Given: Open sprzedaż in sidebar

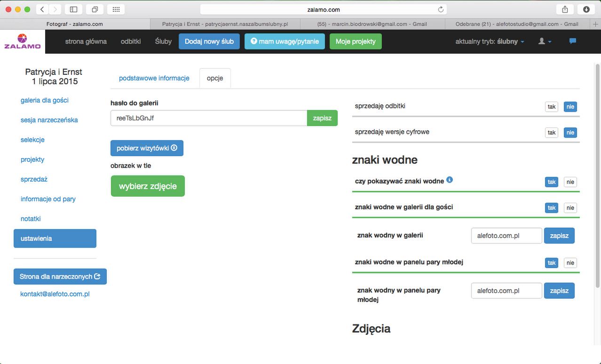Looking at the screenshot, I should [x=34, y=179].
